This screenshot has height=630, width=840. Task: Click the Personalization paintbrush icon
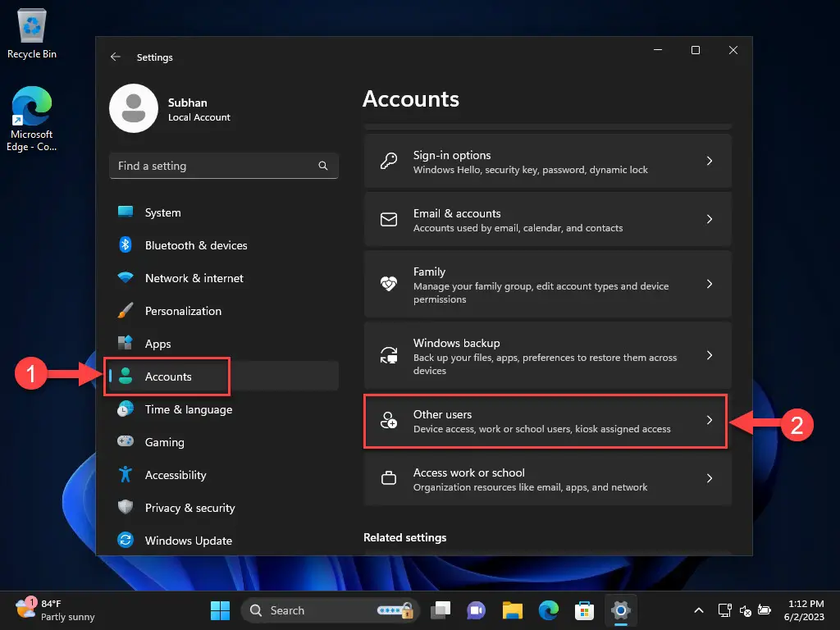(x=126, y=310)
